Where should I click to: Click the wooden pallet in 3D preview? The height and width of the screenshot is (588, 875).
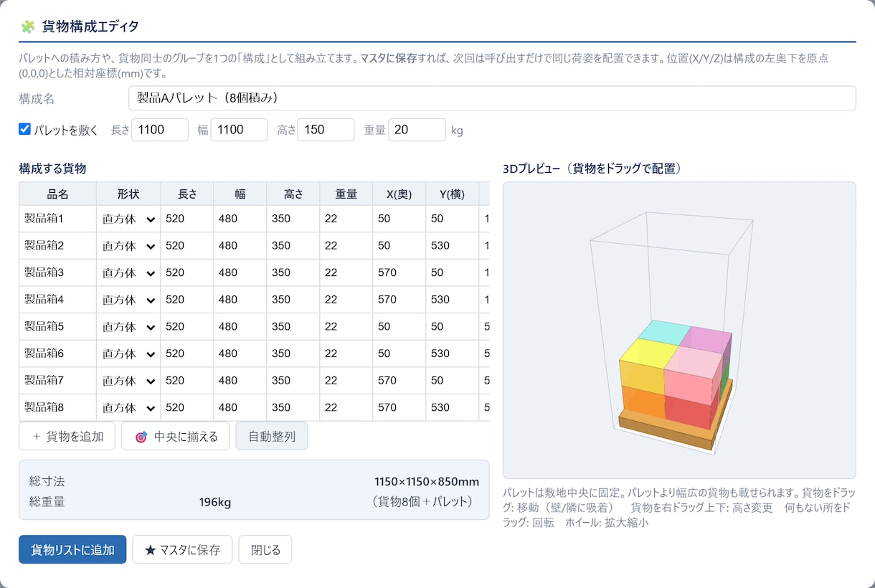coord(663,432)
